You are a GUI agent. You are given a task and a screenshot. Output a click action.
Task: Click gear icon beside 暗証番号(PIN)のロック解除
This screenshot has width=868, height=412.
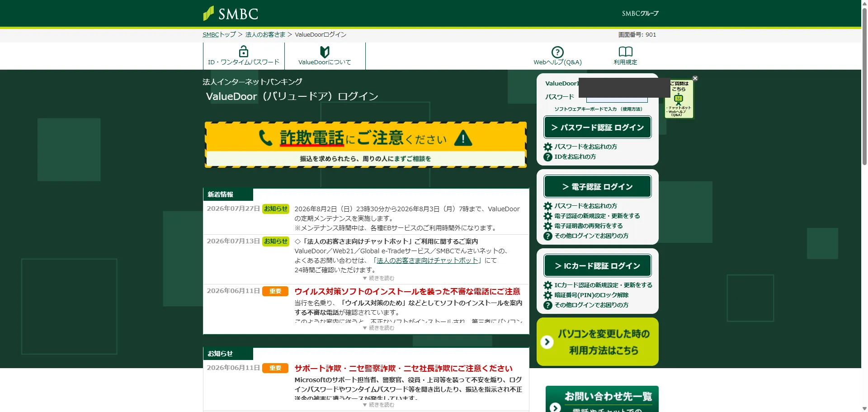coord(547,295)
